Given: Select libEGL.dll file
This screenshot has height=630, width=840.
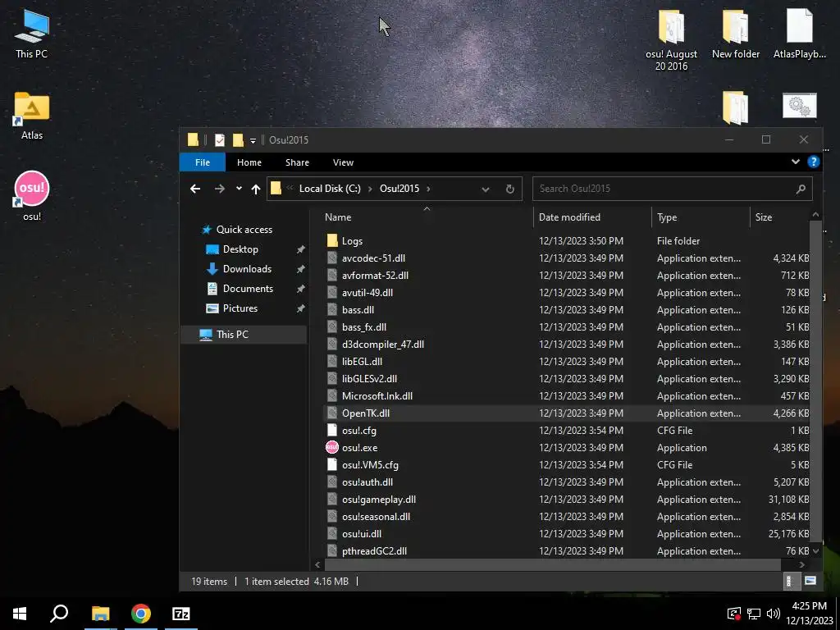Looking at the screenshot, I should click(x=362, y=362).
